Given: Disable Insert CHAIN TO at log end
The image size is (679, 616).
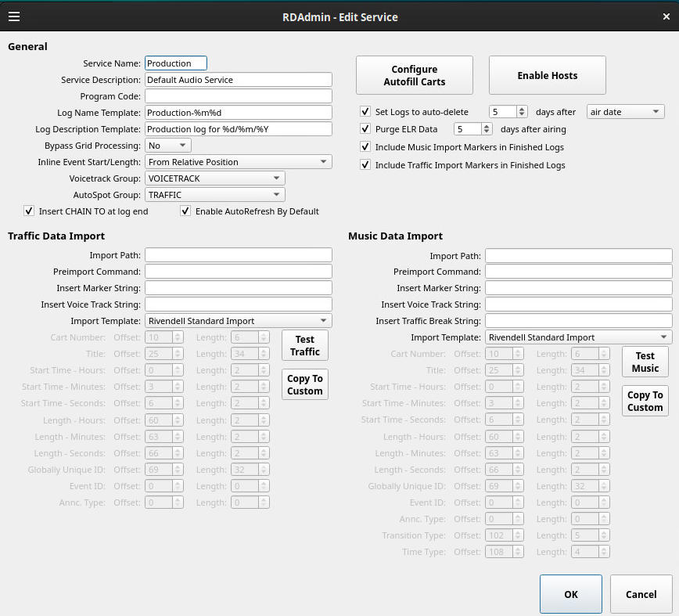Looking at the screenshot, I should [x=29, y=211].
